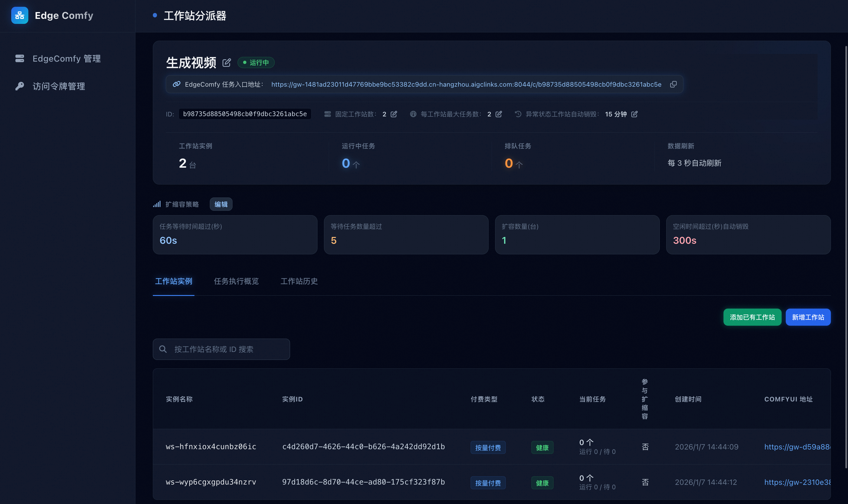The height and width of the screenshot is (504, 848).
Task: Click the Edge Comfy logo icon
Action: coord(19,15)
